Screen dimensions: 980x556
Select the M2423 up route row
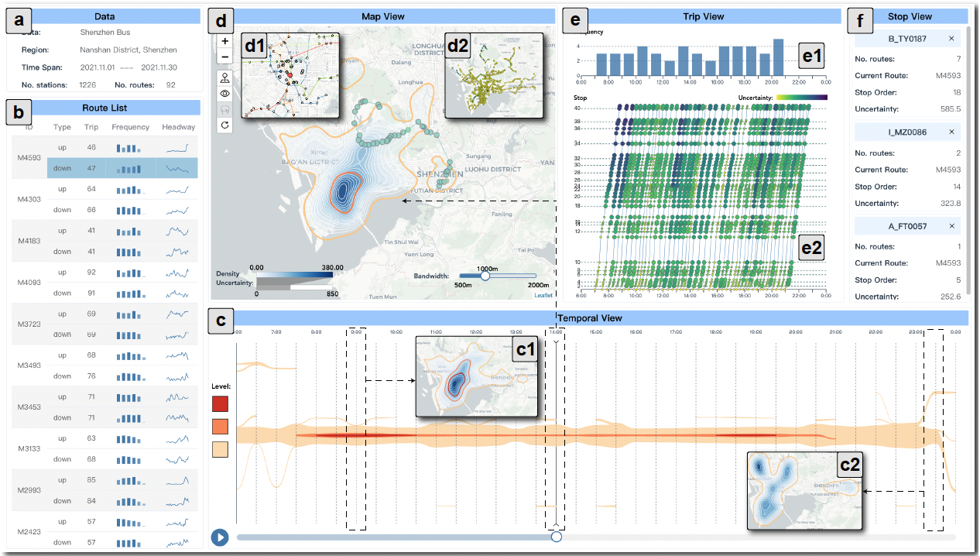[122, 522]
